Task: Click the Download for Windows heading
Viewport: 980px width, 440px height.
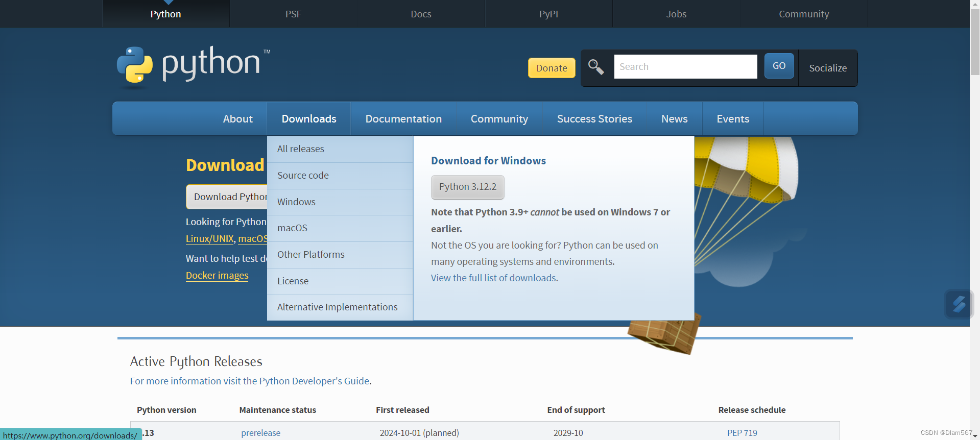Action: [x=488, y=161]
